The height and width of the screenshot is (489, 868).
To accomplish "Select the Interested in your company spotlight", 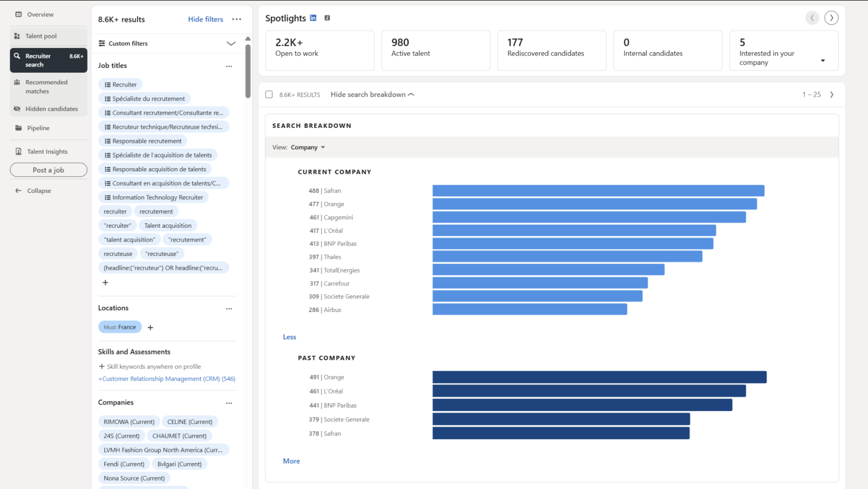I will (x=784, y=51).
